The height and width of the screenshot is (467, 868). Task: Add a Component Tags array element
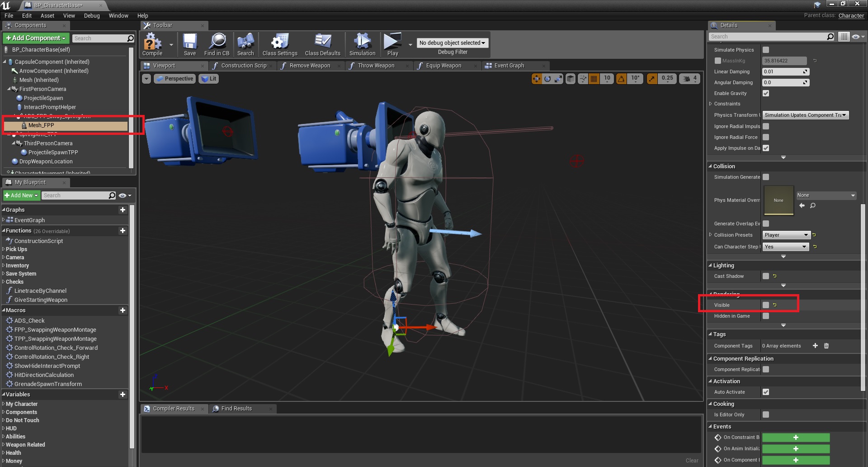click(815, 346)
